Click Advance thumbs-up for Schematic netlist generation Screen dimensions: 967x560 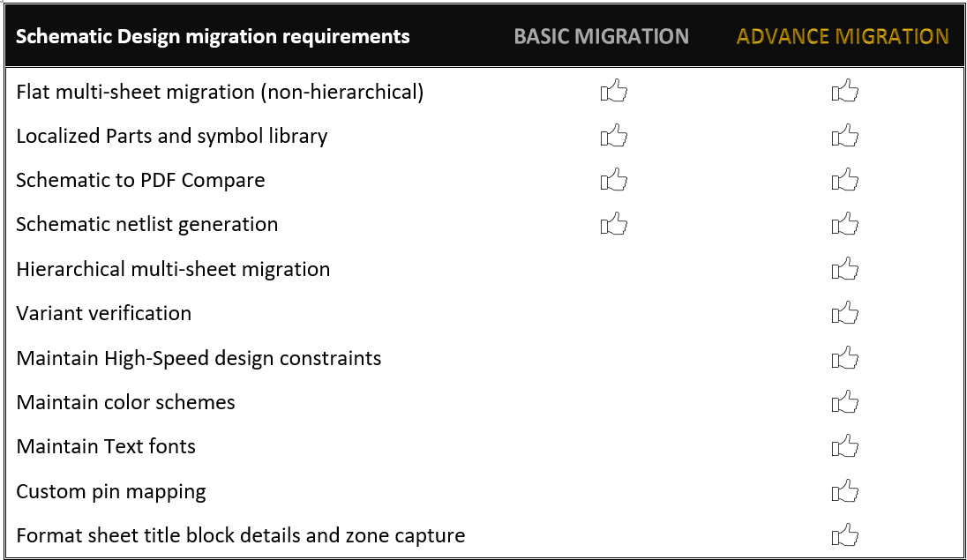[x=845, y=224]
